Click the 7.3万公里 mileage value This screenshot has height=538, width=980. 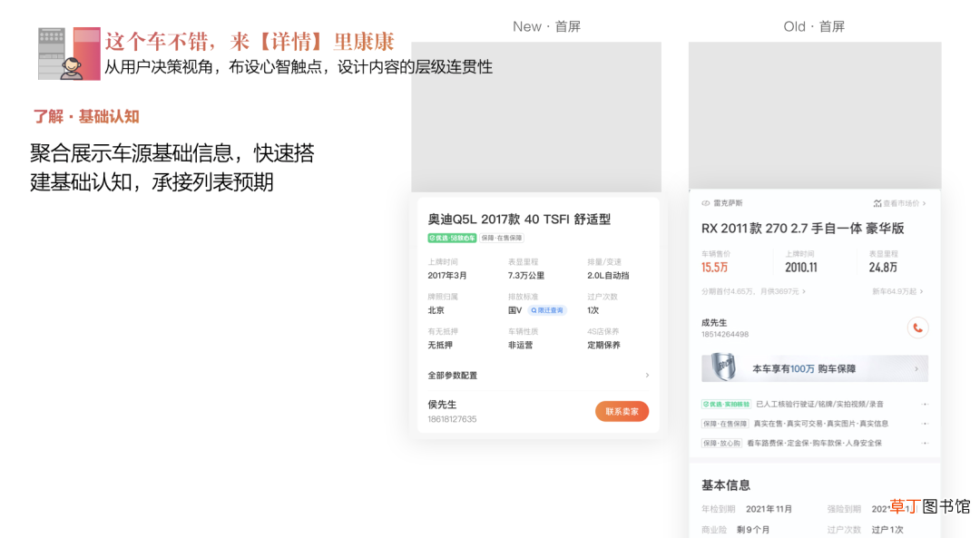coord(525,276)
